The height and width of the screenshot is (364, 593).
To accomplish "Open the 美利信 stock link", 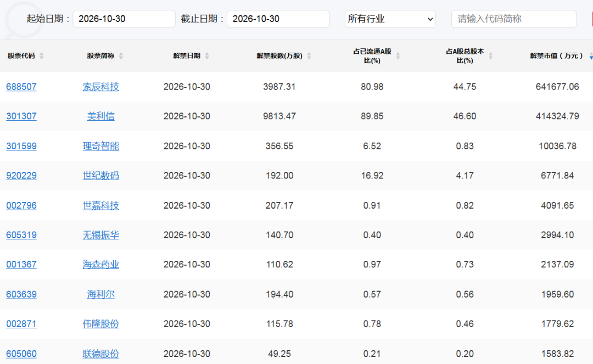I will 101,116.
